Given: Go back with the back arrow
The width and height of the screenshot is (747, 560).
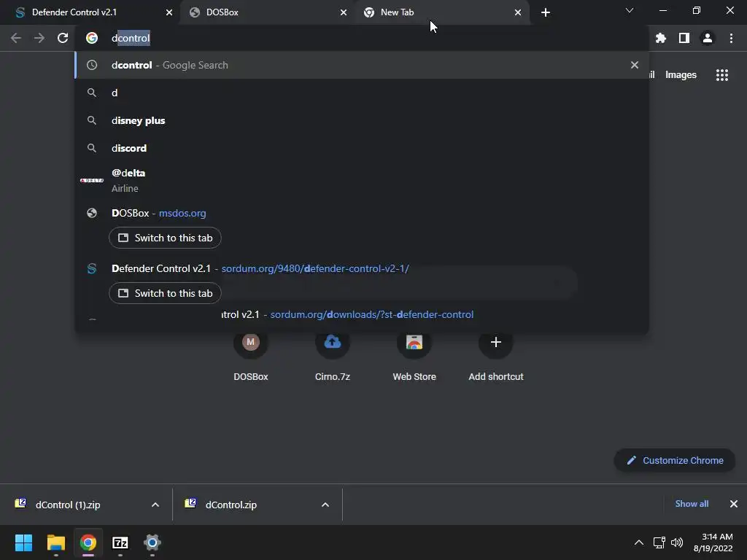Looking at the screenshot, I should (x=16, y=38).
